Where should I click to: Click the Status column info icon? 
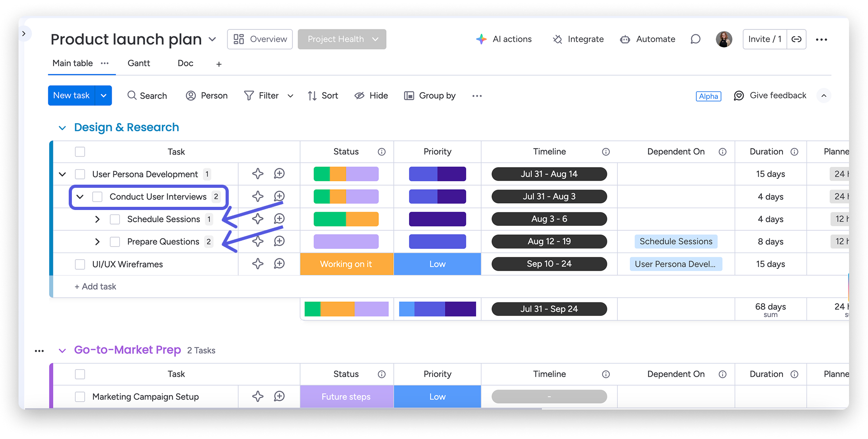click(x=382, y=152)
